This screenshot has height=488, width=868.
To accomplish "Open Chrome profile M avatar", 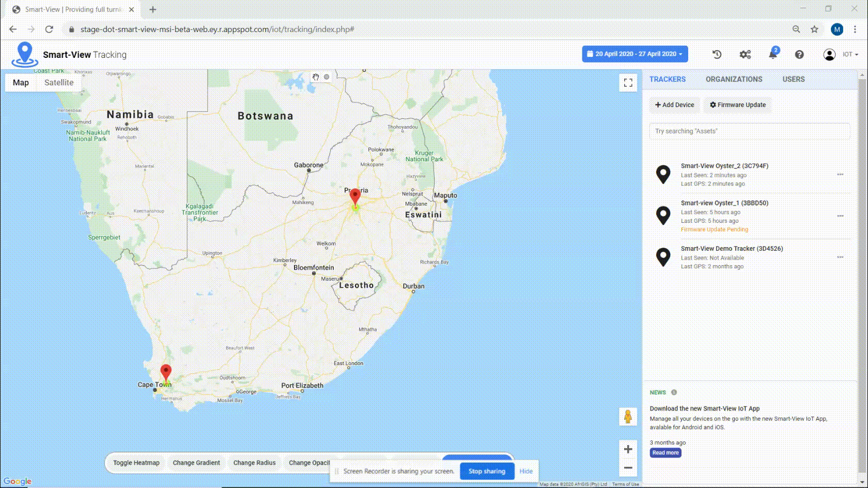I will (837, 29).
